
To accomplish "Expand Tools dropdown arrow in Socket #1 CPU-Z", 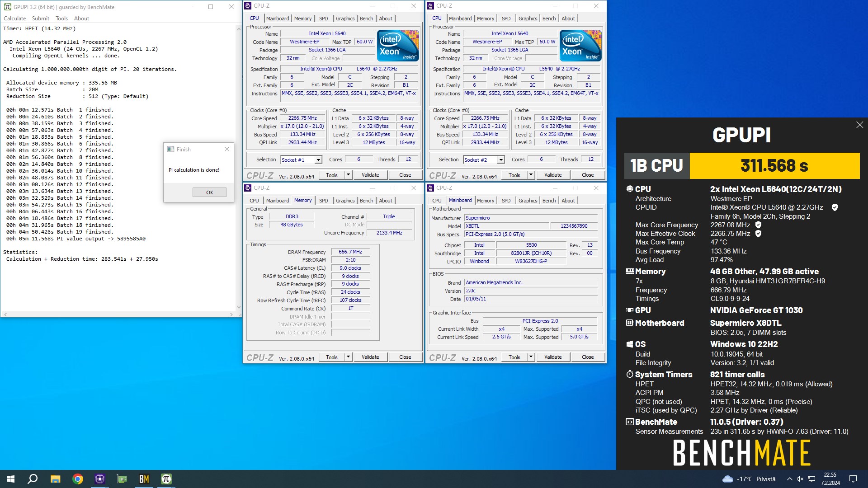I will 348,175.
